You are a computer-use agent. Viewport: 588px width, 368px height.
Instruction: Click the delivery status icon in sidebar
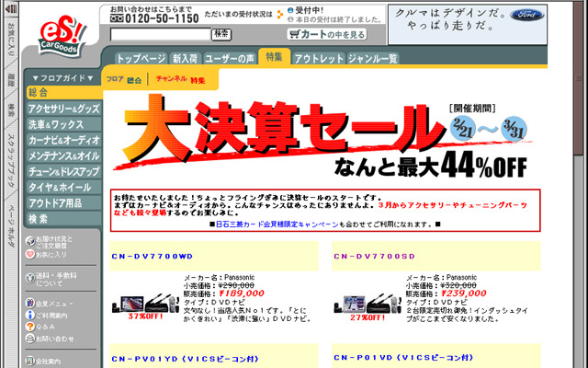pos(30,241)
